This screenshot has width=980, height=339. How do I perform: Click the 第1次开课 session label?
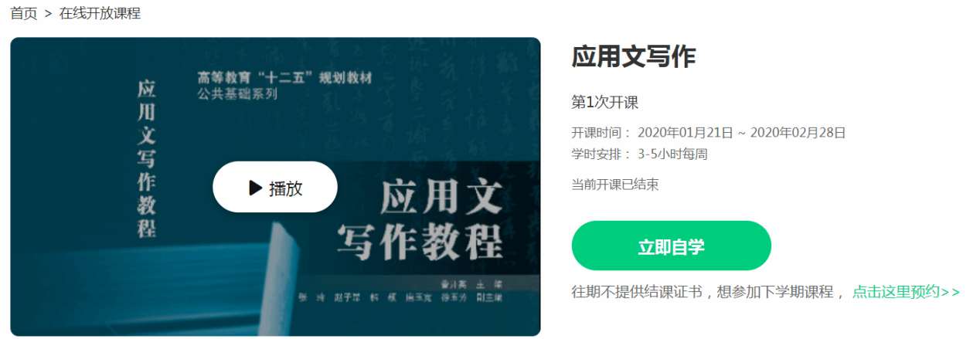604,103
